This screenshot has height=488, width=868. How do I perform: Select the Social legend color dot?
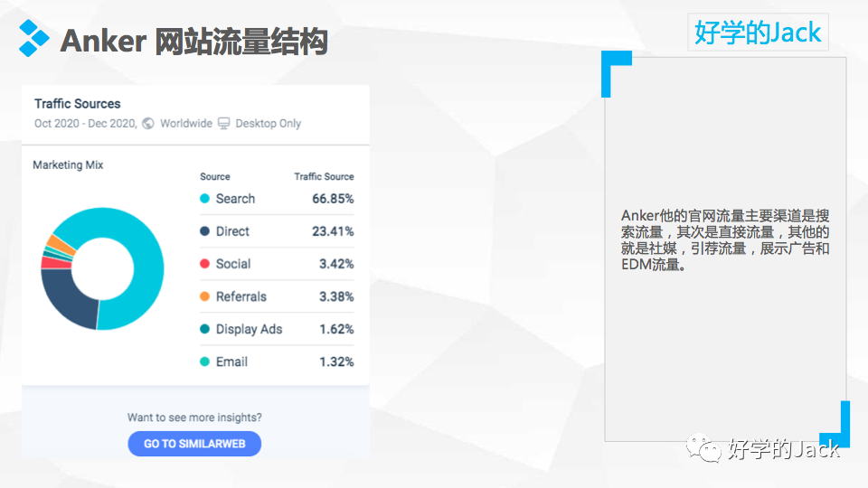pos(205,264)
